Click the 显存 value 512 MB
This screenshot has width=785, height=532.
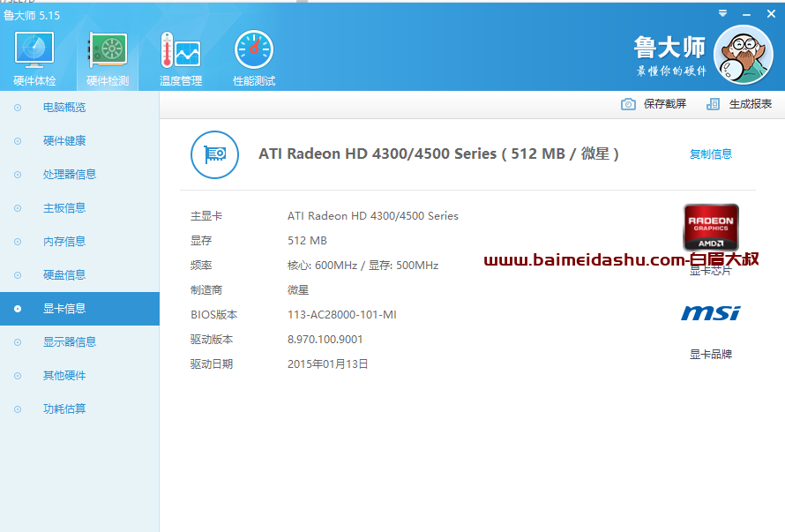(x=307, y=241)
